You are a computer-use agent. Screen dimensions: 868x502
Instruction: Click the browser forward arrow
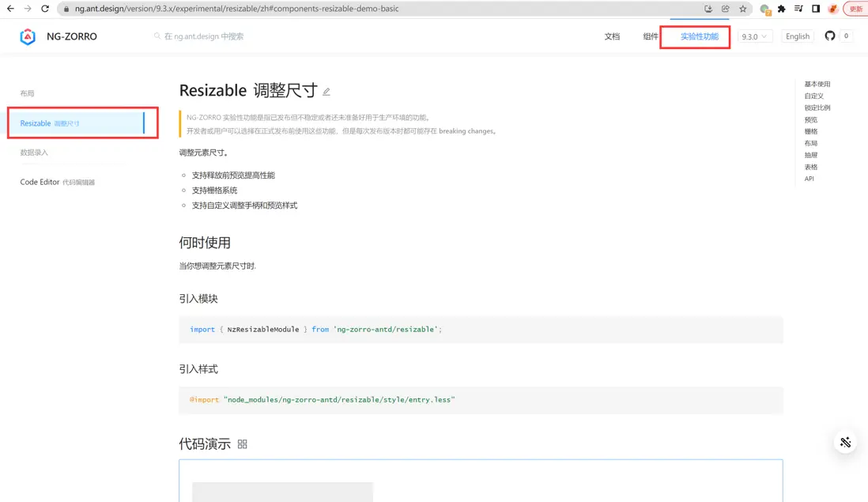tap(28, 9)
